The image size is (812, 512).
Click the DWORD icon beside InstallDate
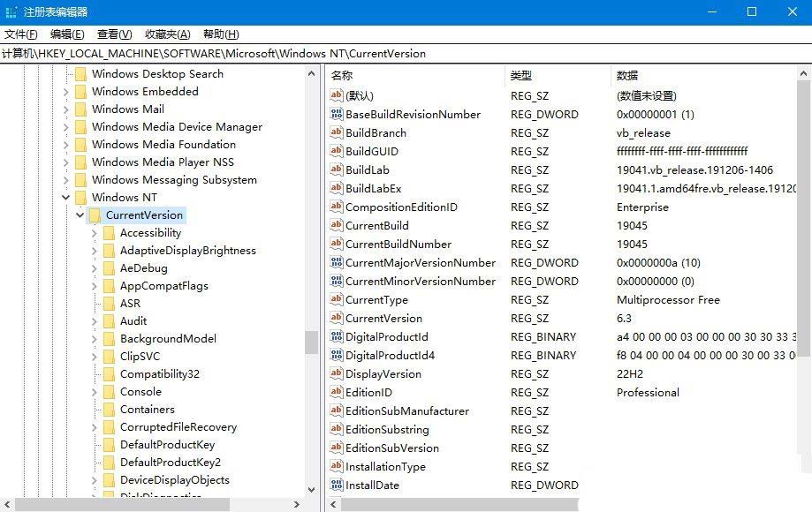pos(336,485)
